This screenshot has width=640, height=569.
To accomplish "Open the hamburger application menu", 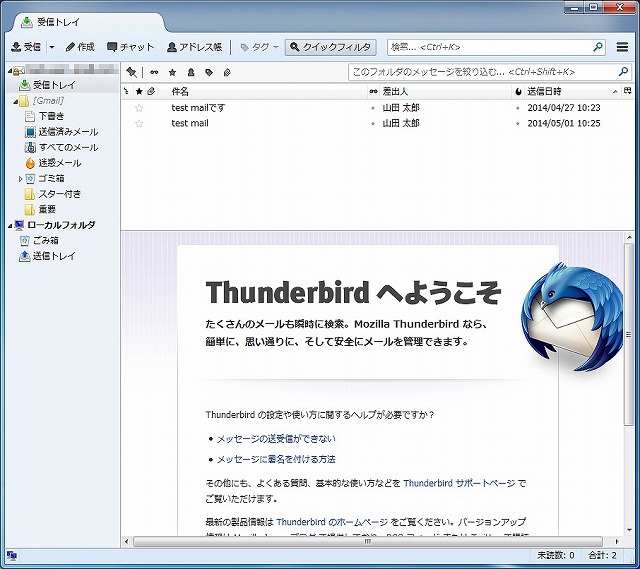I will point(622,47).
